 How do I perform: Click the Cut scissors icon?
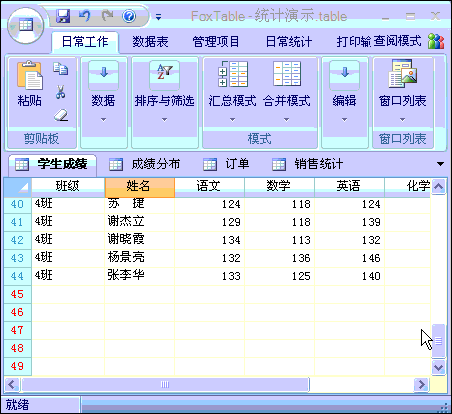(60, 92)
